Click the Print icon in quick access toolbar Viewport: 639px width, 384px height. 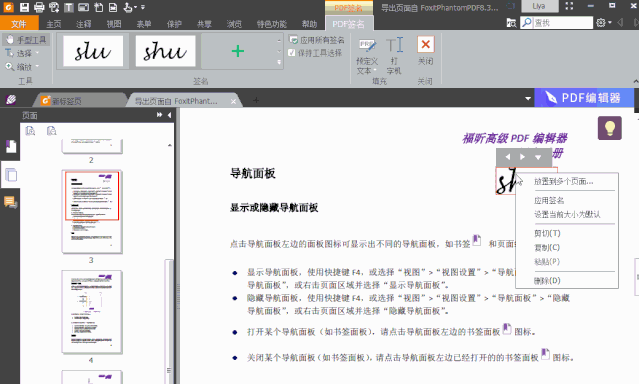[39, 7]
